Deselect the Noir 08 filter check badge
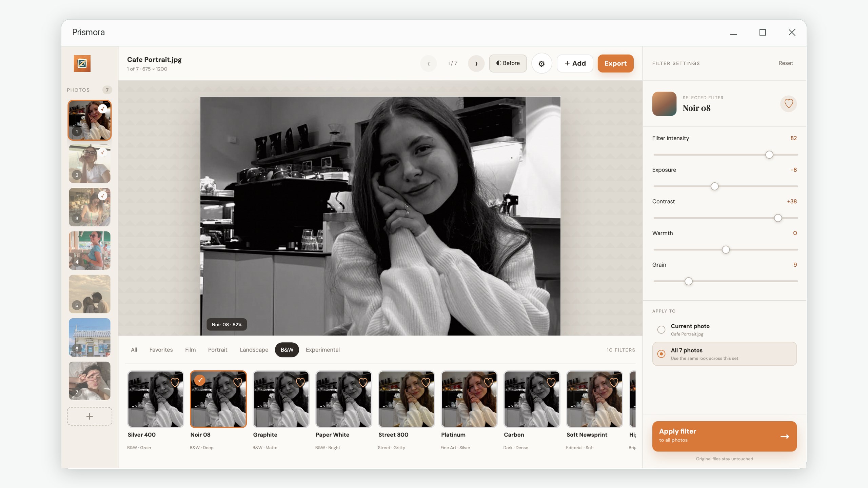 (x=200, y=380)
